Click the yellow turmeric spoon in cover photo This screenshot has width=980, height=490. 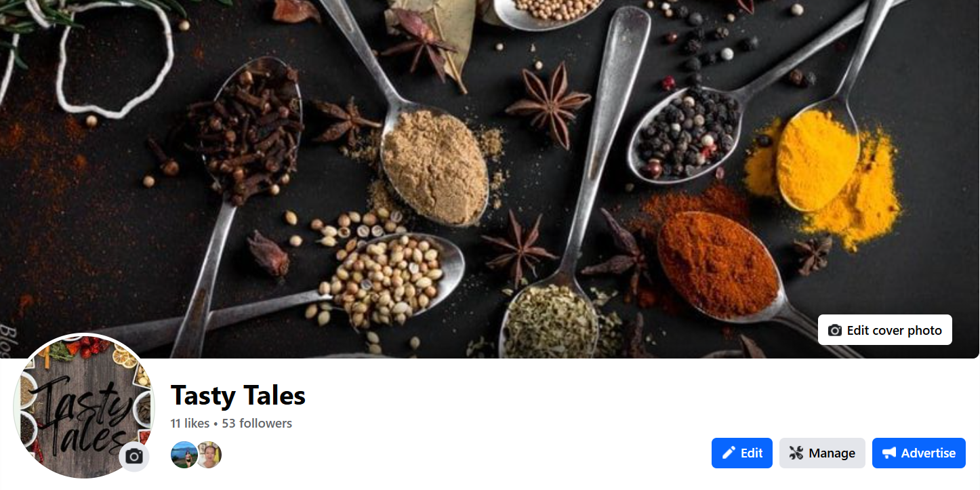click(x=818, y=156)
